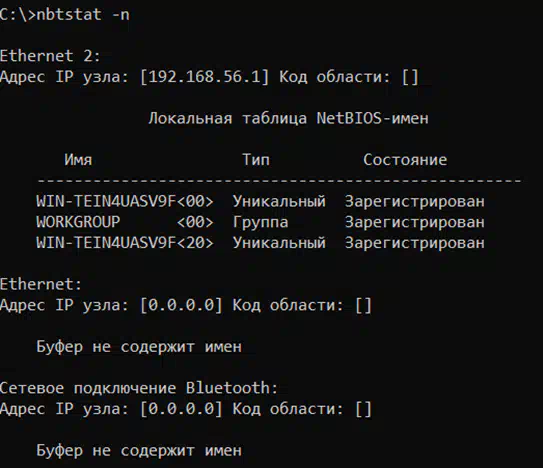
Task: Select the WIN-TEIN4UASV9F<00> name entry
Action: pos(125,201)
